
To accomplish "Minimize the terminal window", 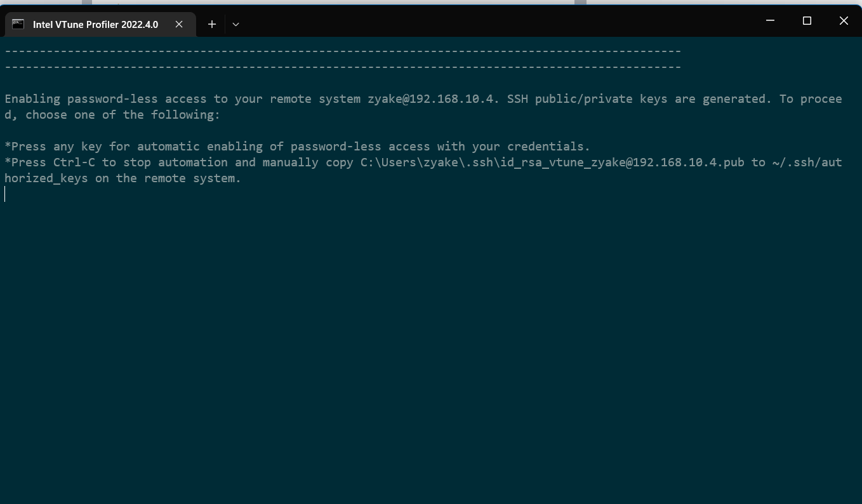I will click(770, 20).
